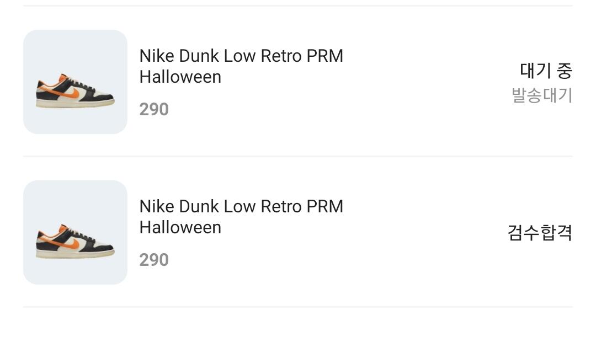The image size is (596, 364).
Task: Open first Nike Dunk Low Retro PRM title
Action: (241, 56)
